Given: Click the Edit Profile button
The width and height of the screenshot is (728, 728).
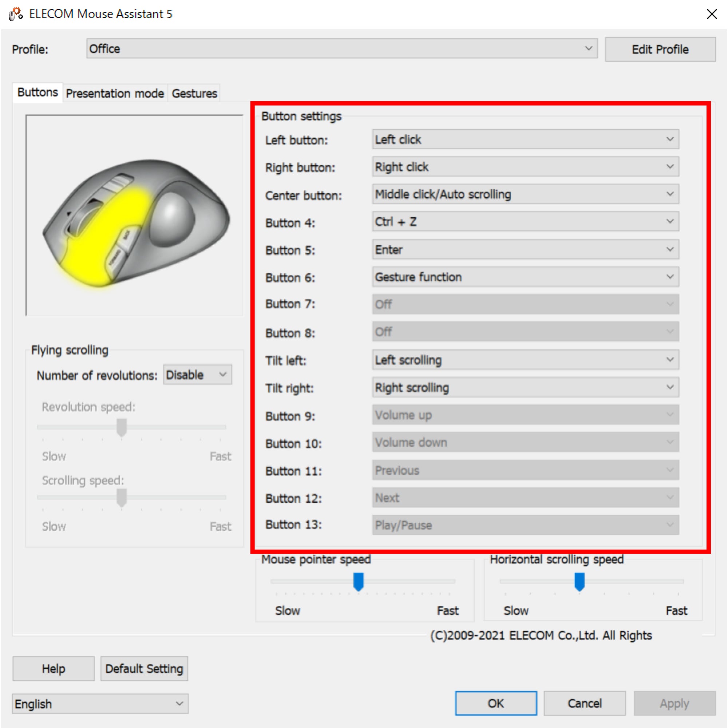Looking at the screenshot, I should click(x=660, y=50).
